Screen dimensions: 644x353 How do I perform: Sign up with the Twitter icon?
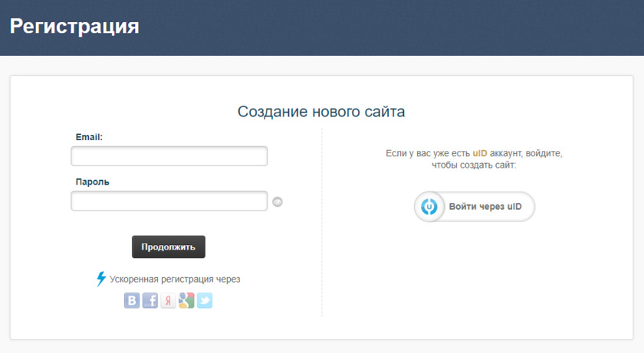pos(204,301)
